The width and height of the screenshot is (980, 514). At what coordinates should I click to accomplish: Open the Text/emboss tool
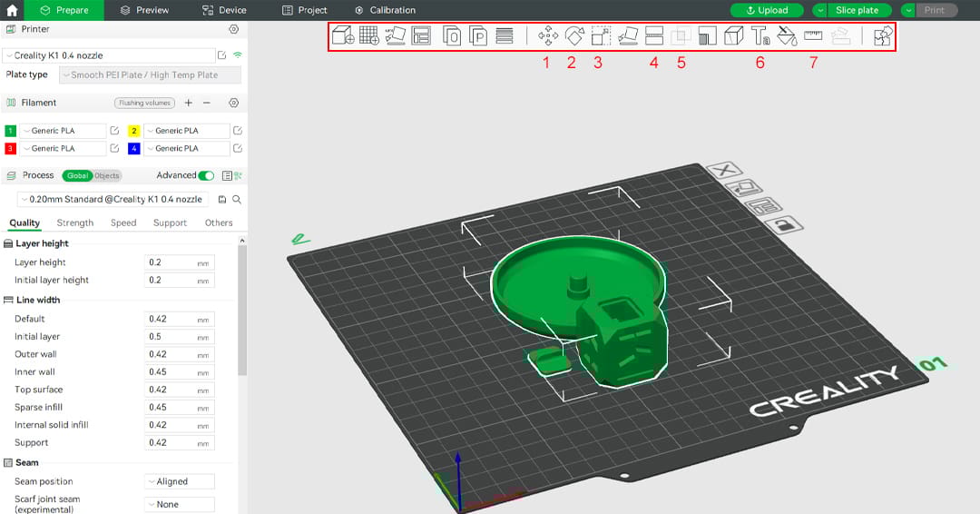760,36
